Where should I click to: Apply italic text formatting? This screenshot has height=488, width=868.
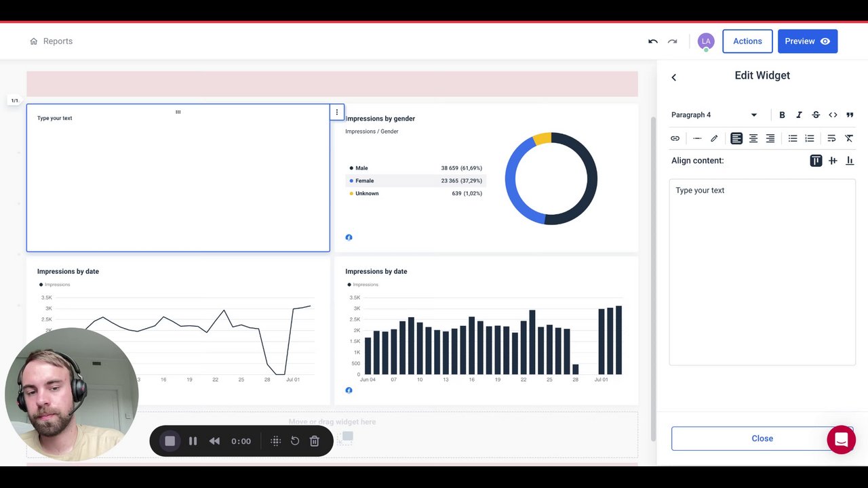click(x=799, y=115)
